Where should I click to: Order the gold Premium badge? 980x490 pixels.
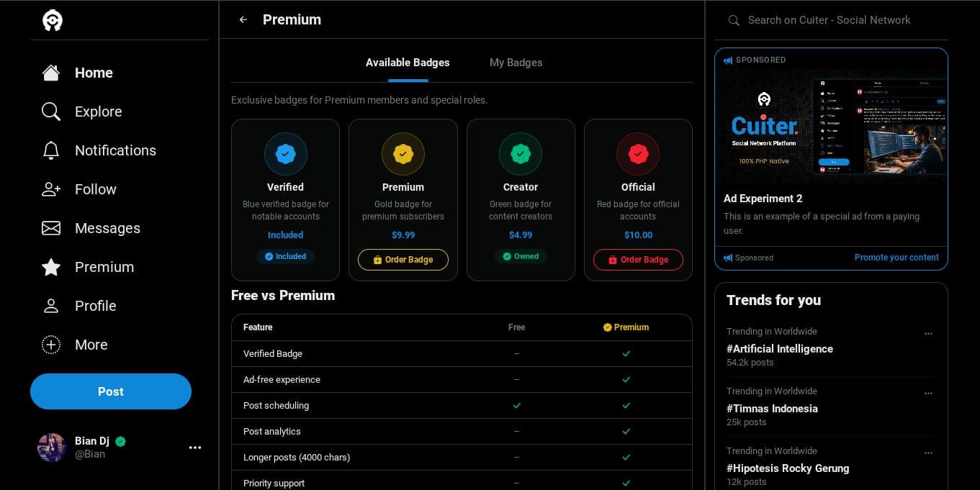point(403,260)
